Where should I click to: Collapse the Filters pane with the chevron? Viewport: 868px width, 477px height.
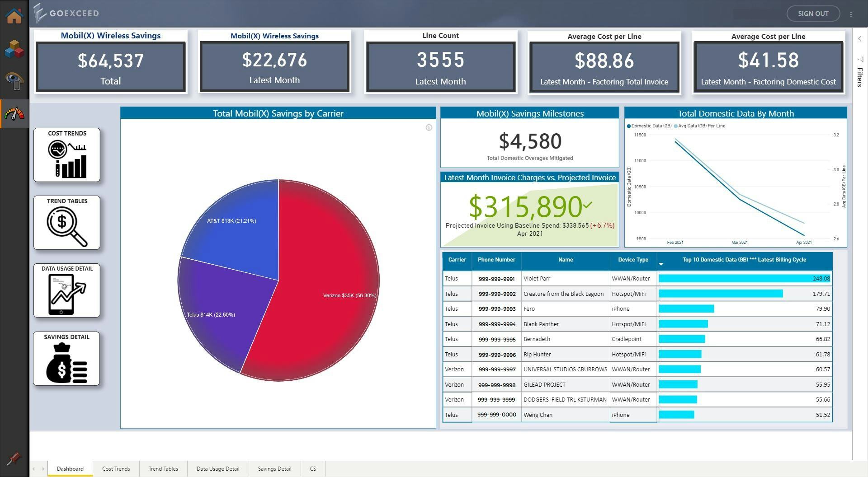[859, 39]
